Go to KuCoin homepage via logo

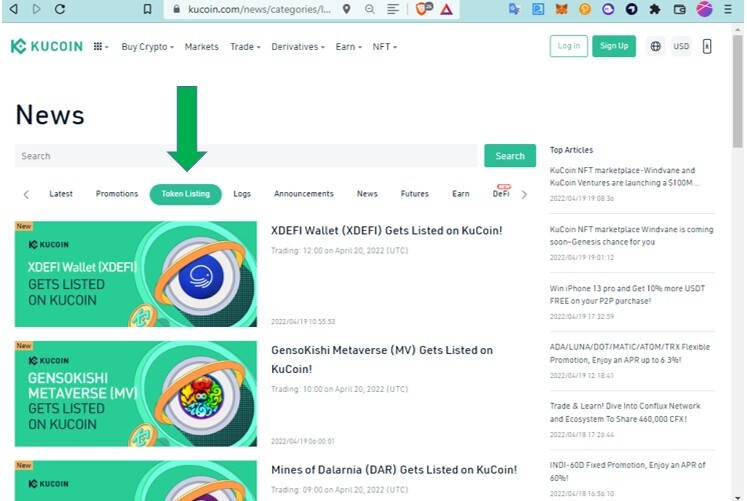click(47, 46)
